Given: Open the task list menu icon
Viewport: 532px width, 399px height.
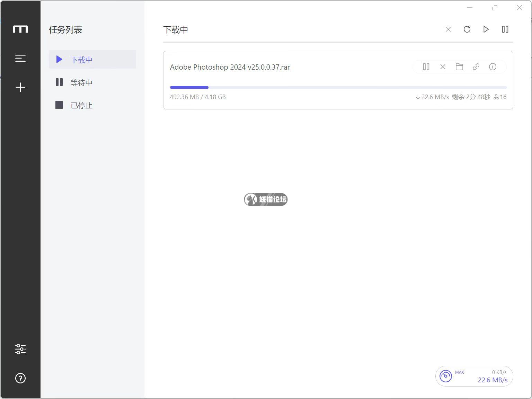Looking at the screenshot, I should point(20,58).
